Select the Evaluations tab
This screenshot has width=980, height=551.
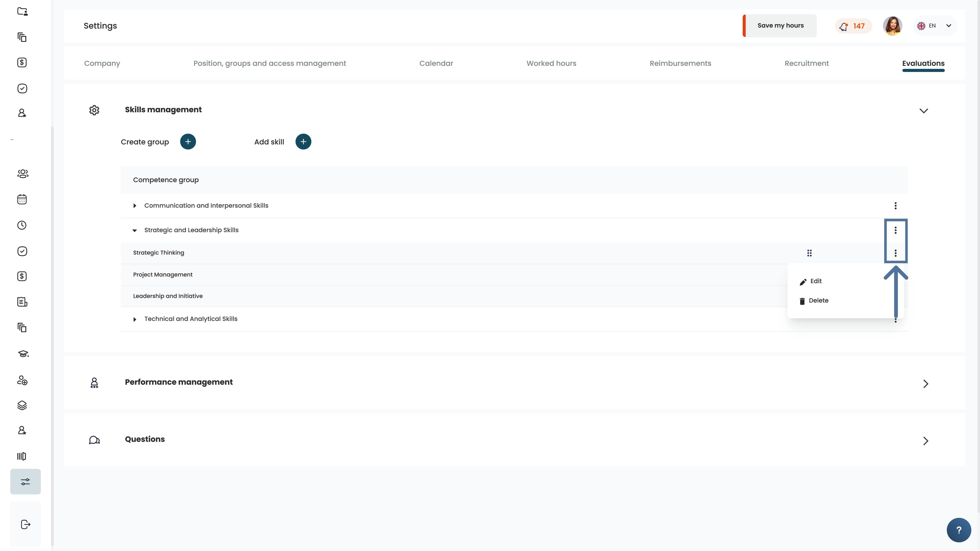pyautogui.click(x=923, y=63)
